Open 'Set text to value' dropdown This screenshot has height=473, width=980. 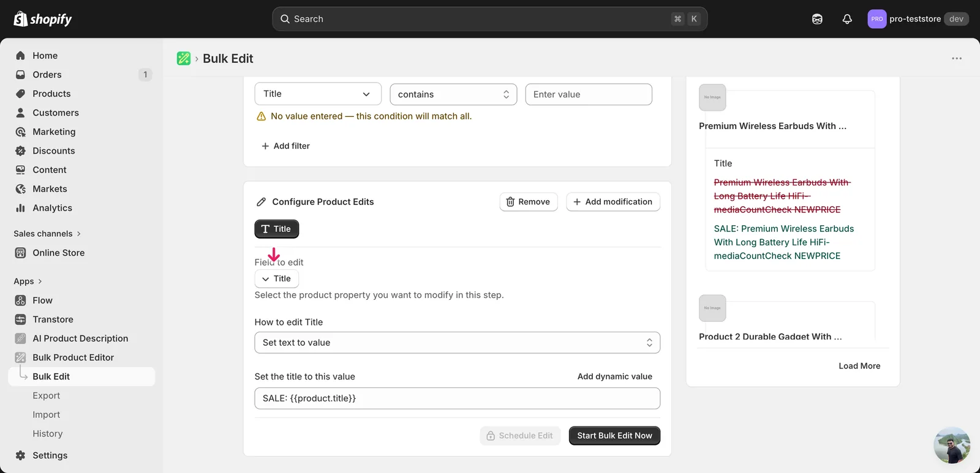[x=458, y=343]
